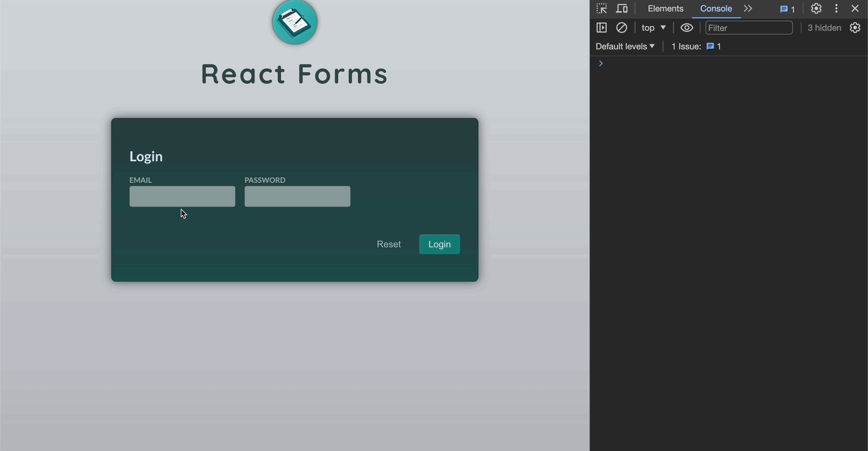Switch to the Console tab
The width and height of the screenshot is (868, 451).
(x=716, y=9)
